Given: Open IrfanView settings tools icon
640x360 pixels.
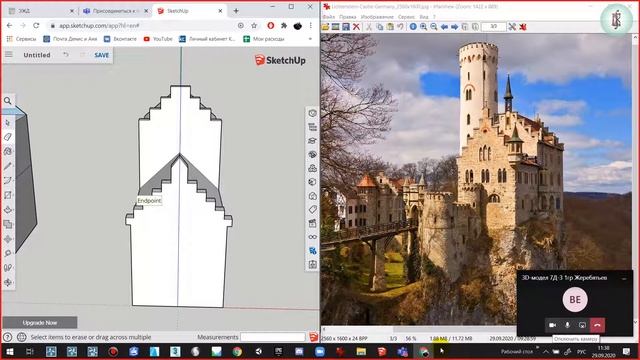Looking at the screenshot, I should click(512, 27).
